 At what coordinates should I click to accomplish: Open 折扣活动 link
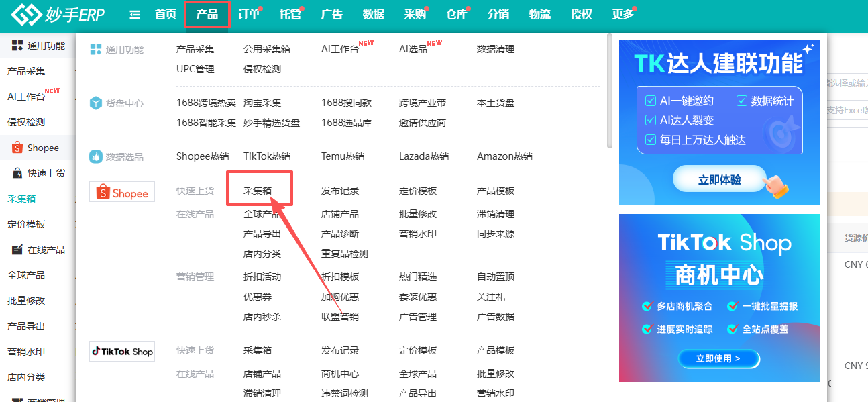pos(262,277)
